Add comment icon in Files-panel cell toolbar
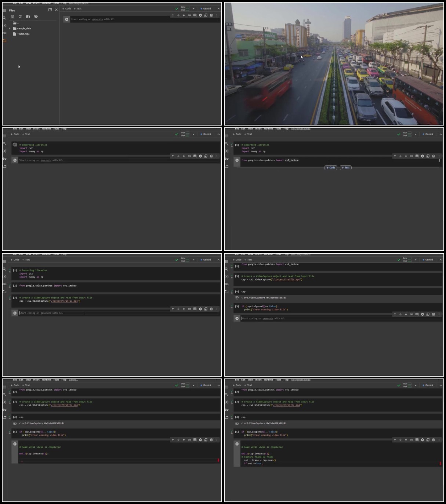 [195, 15]
